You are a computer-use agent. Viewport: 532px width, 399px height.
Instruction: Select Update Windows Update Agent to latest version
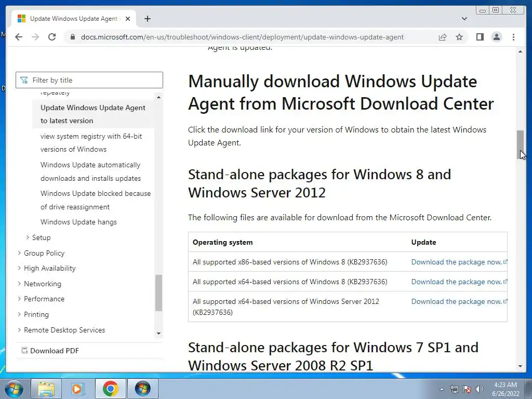click(93, 114)
